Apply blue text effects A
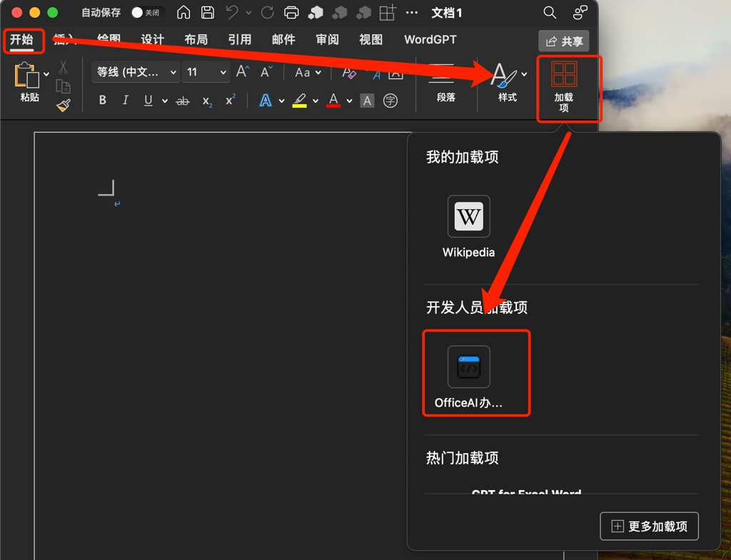The width and height of the screenshot is (731, 560). 266,101
